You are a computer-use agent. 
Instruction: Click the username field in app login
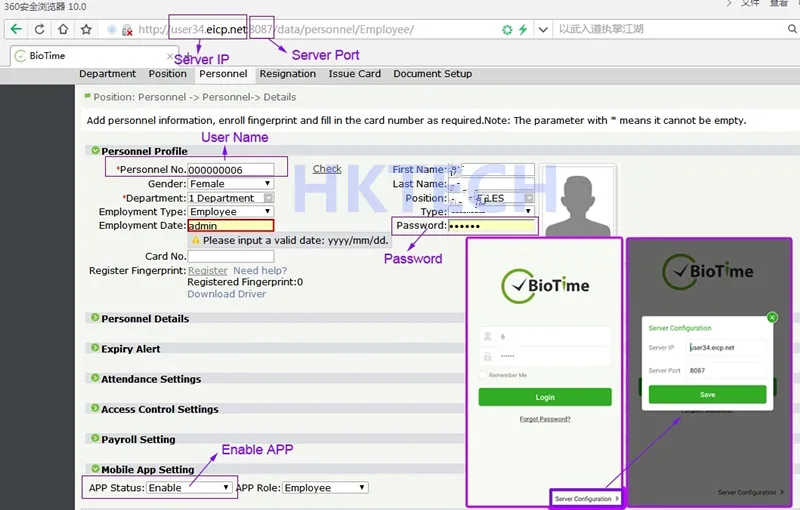coord(544,337)
